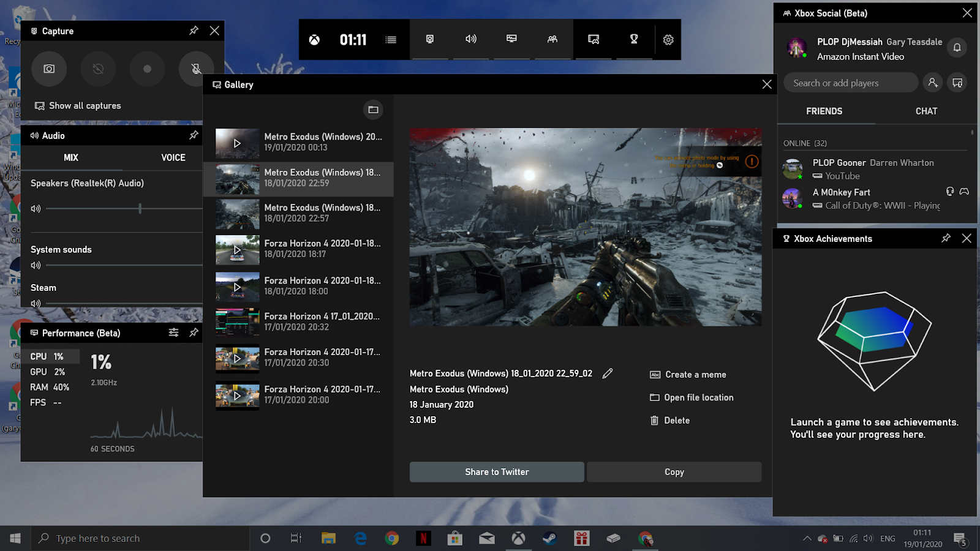Toggle the Achievements widget from Game Bar
Screen dimensions: 980x551
(634, 39)
